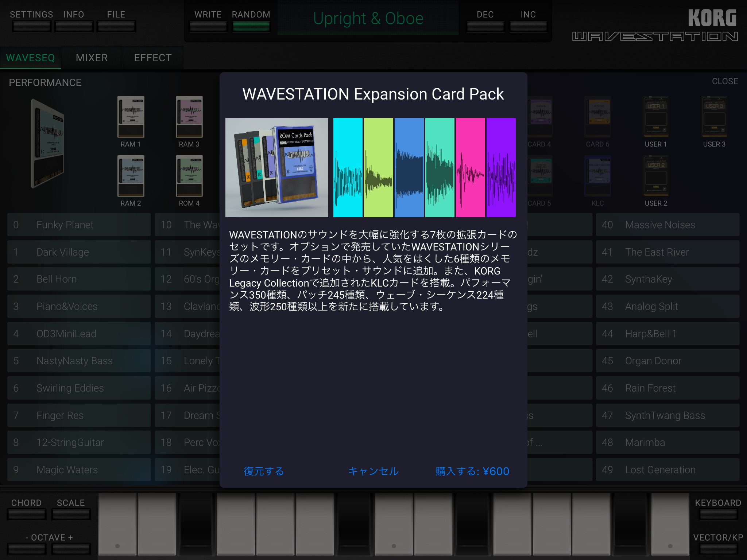Select performance 9 Magic Waters
The width and height of the screenshot is (747, 560).
click(79, 470)
